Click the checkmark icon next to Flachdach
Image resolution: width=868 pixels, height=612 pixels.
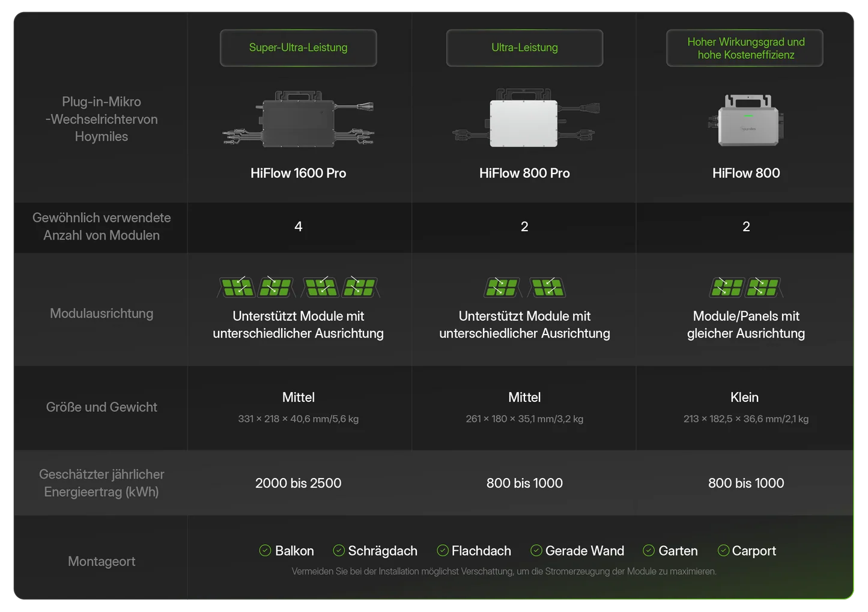(x=443, y=550)
